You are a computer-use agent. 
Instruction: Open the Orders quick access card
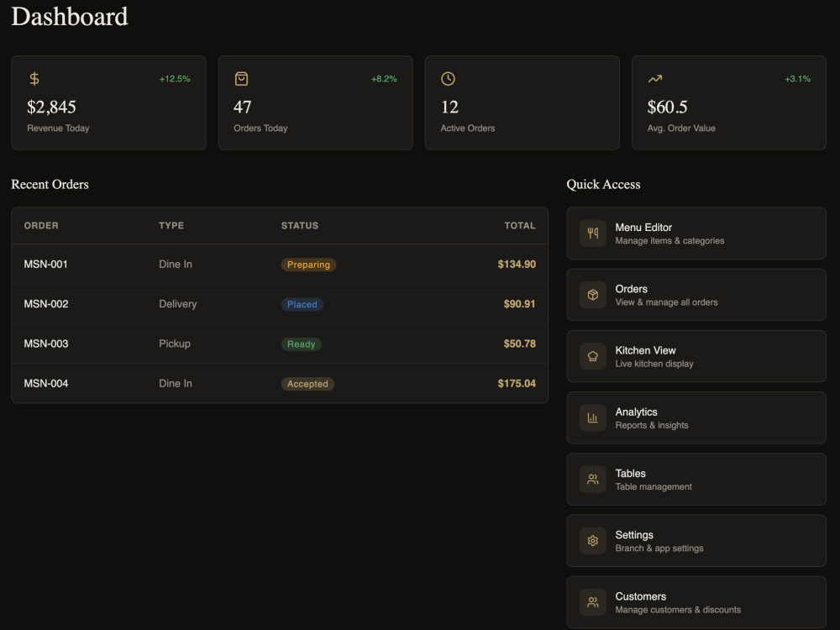click(x=696, y=295)
